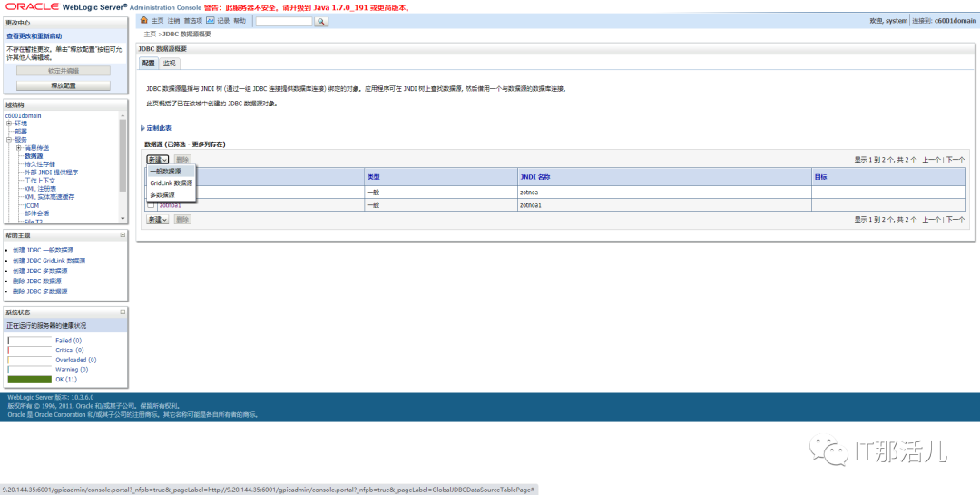Choose GridLink 数据源 from the 新建 menu

[x=171, y=183]
